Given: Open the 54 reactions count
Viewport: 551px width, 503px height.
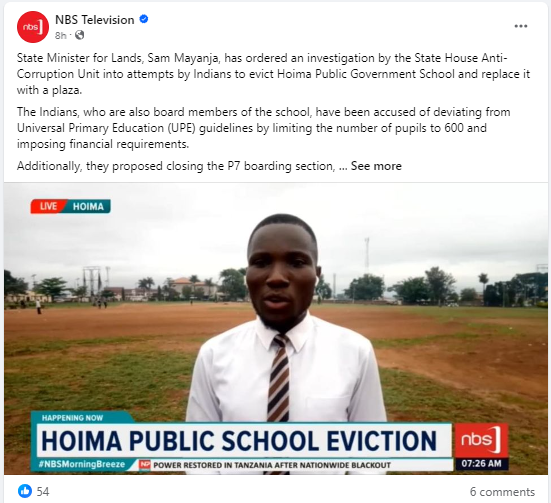Looking at the screenshot, I should pos(43,491).
